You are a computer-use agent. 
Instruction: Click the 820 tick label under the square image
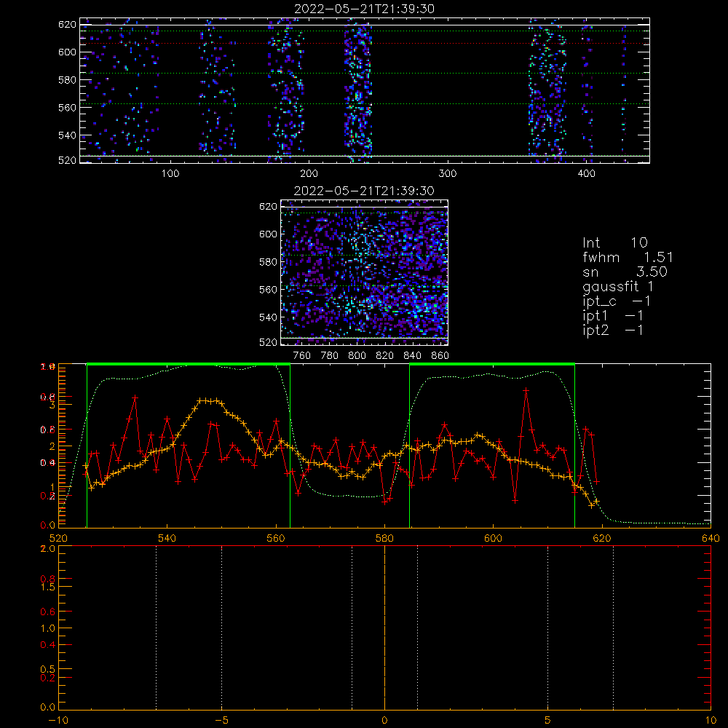[x=384, y=356]
